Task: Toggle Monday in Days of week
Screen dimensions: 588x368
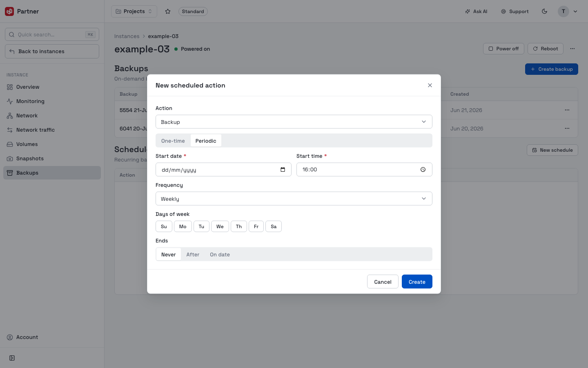Action: [x=183, y=227]
